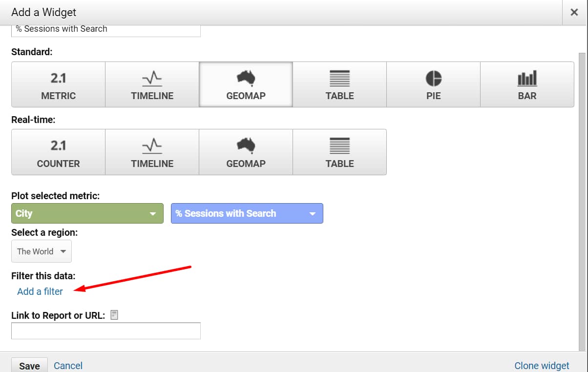This screenshot has width=588, height=372.
Task: Select the standard PIE widget type
Action: click(x=433, y=84)
